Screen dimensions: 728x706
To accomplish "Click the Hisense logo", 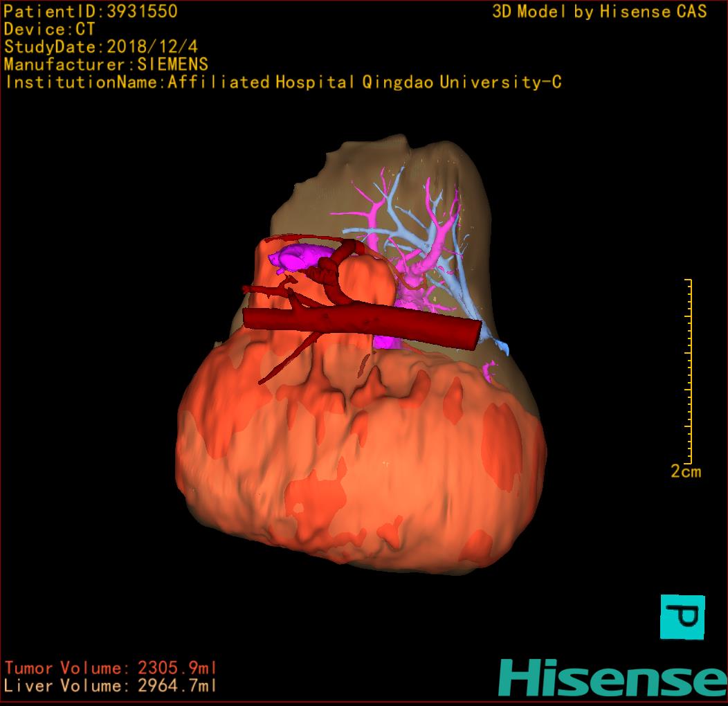I will coord(613,678).
